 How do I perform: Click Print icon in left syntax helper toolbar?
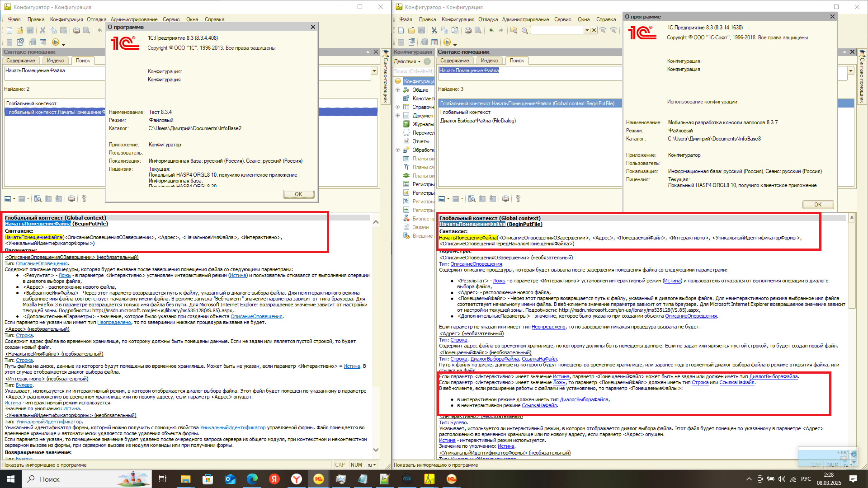tap(71, 199)
